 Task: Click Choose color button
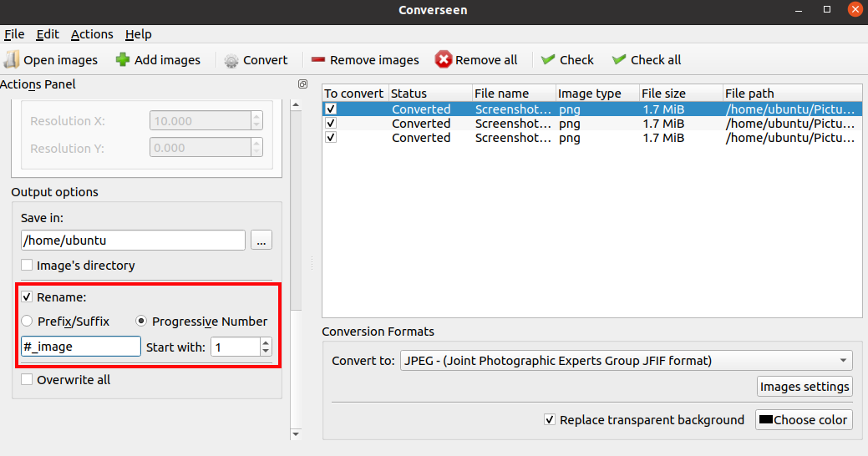click(804, 420)
